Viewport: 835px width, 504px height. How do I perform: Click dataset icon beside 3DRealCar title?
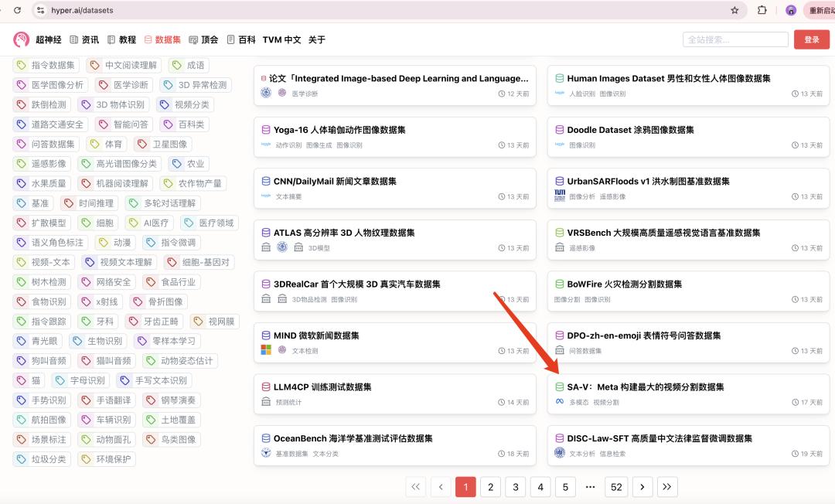point(266,284)
